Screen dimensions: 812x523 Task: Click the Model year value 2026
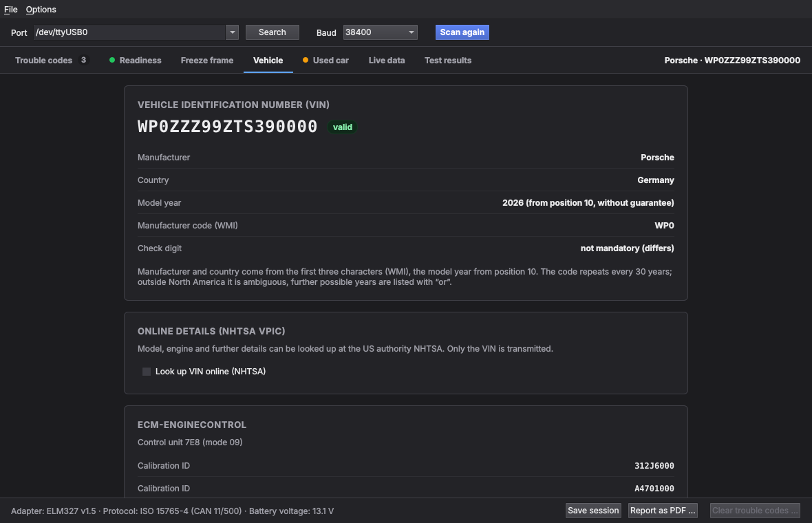tap(588, 203)
